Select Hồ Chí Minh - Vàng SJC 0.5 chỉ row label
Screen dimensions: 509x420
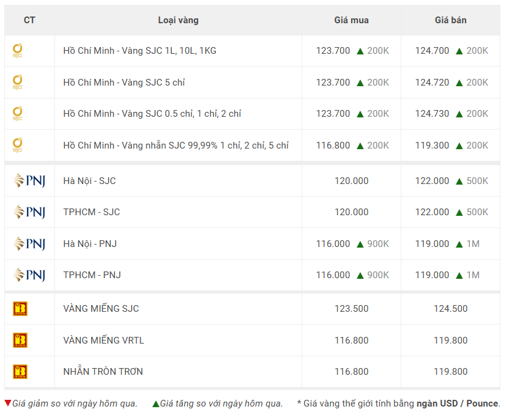152,114
